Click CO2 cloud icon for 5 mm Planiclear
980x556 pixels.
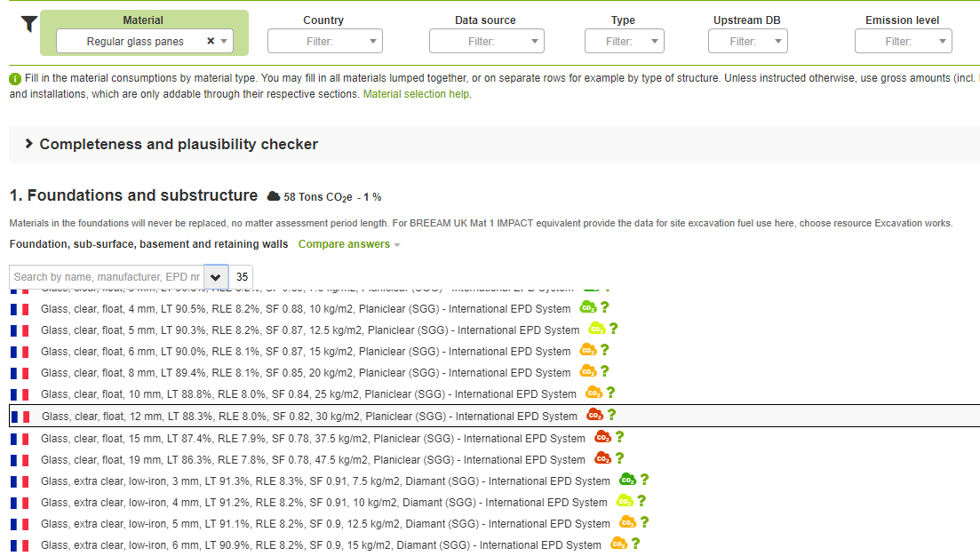597,329
